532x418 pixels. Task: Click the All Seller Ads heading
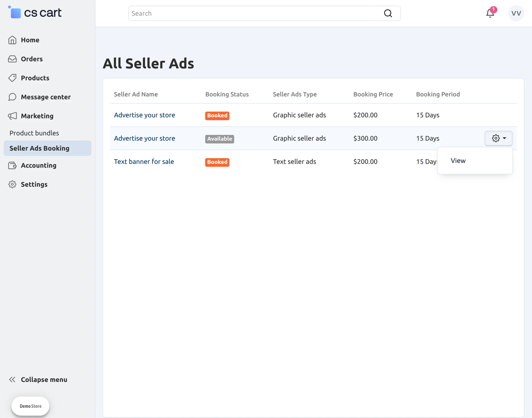(x=148, y=63)
